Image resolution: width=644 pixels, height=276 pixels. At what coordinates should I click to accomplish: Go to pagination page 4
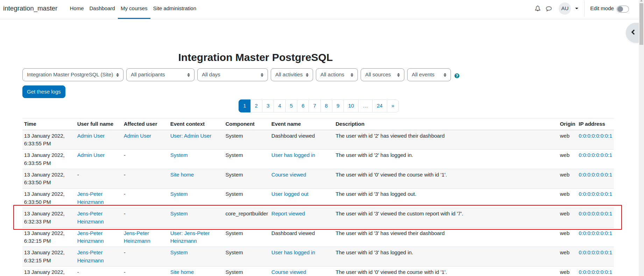[279, 106]
